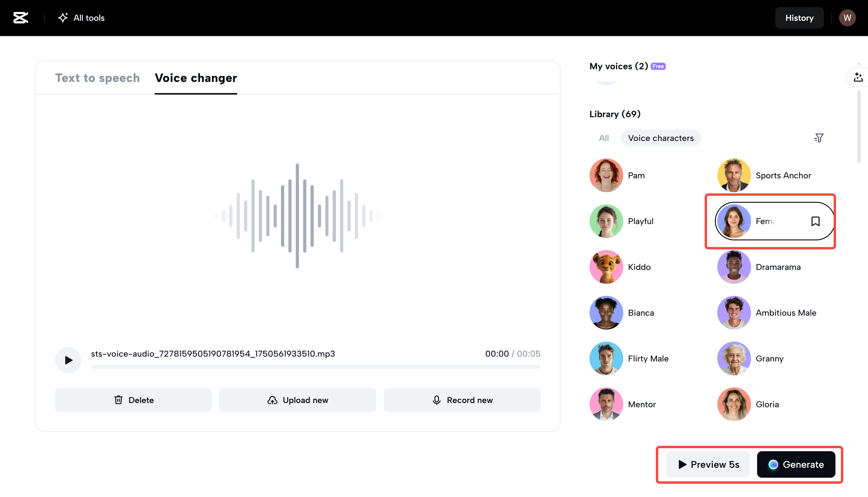
Task: Click the Record new microphone icon
Action: [436, 400]
